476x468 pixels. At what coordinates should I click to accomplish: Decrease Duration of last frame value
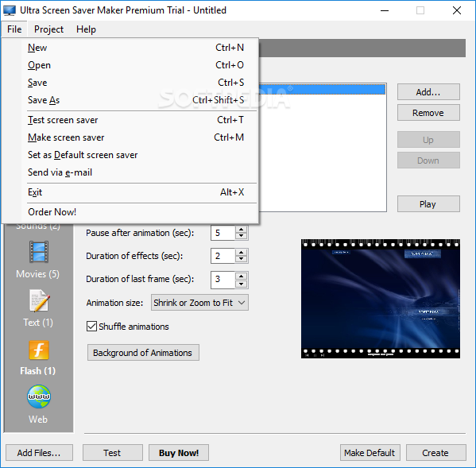point(241,284)
